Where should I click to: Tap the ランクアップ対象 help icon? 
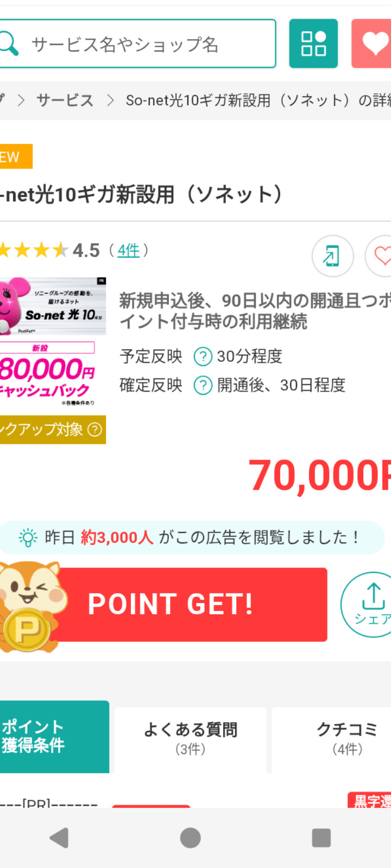(x=94, y=430)
